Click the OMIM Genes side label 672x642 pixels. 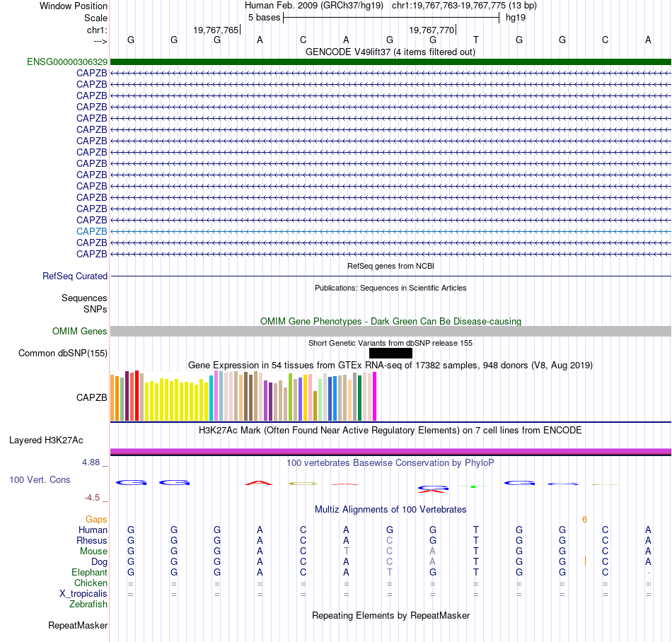[79, 332]
